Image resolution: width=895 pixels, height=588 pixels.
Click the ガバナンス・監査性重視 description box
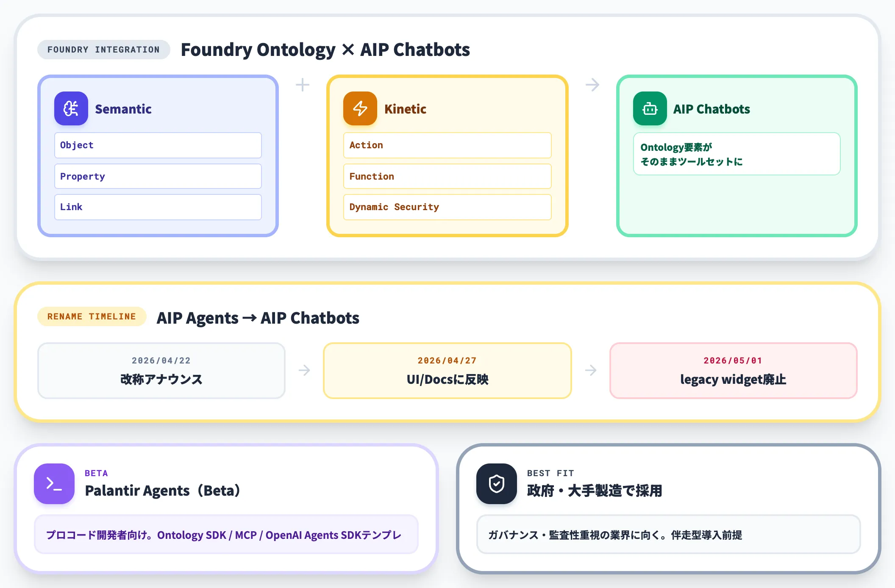coord(669,534)
